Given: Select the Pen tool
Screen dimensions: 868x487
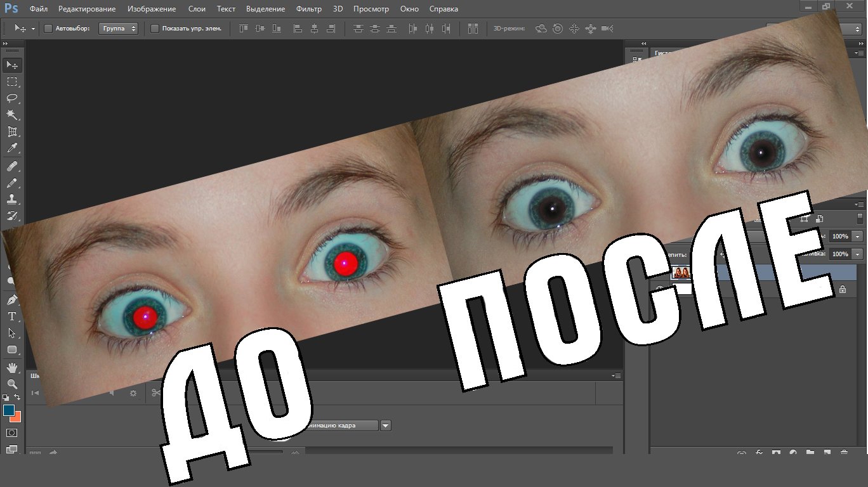Looking at the screenshot, I should (x=12, y=300).
